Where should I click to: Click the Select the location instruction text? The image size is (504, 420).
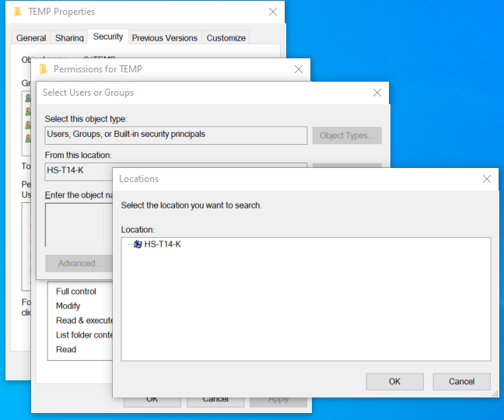coord(191,205)
